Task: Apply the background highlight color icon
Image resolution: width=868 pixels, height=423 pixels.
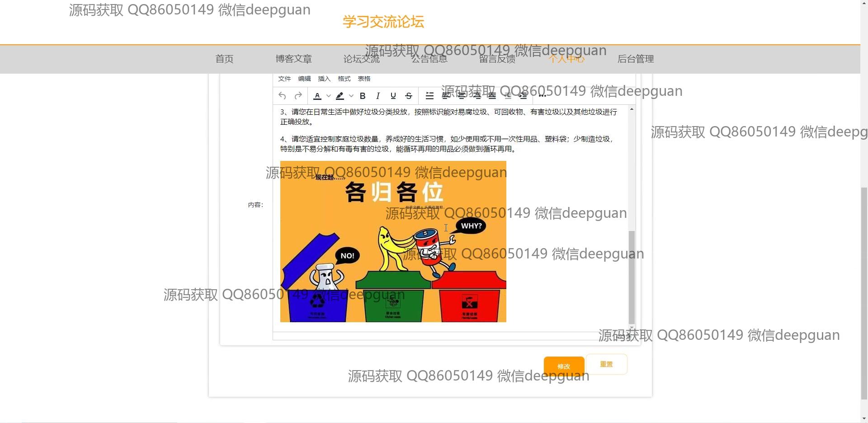Action: tap(340, 96)
